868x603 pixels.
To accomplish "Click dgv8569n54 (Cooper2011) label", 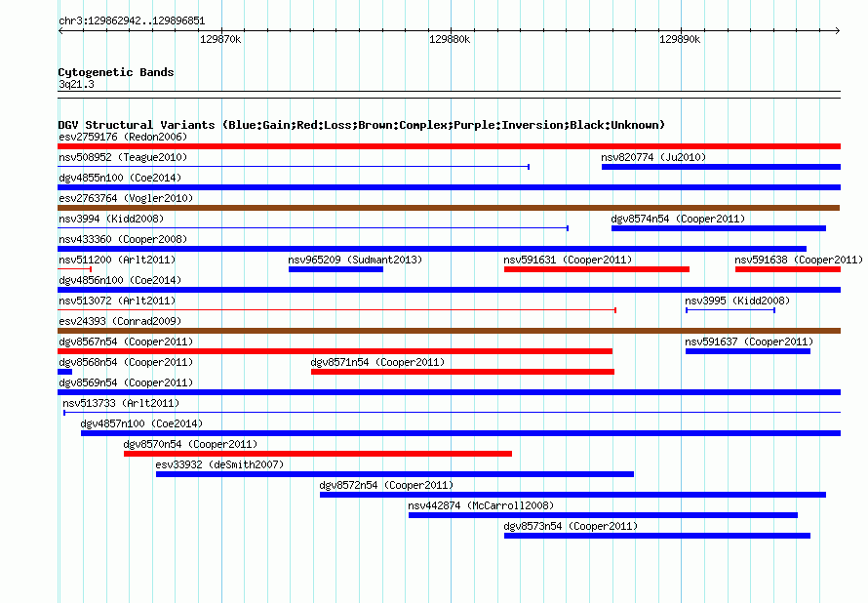I will click(x=126, y=382).
